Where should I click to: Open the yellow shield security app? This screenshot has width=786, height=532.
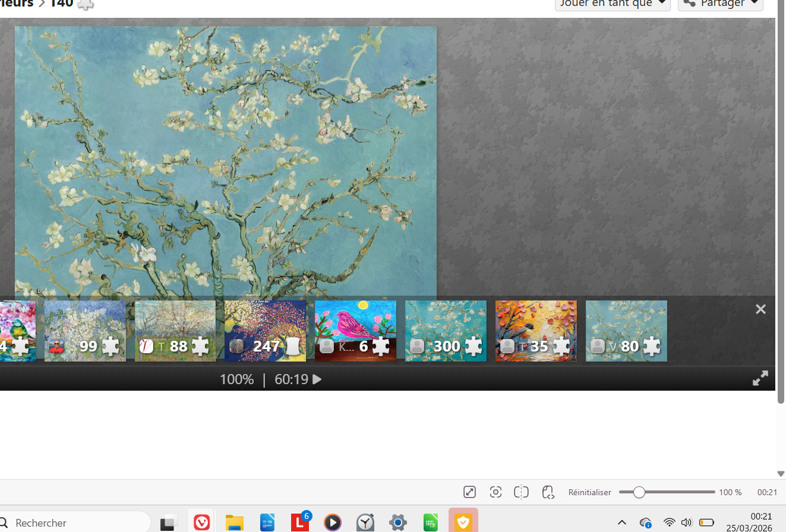[x=463, y=522]
